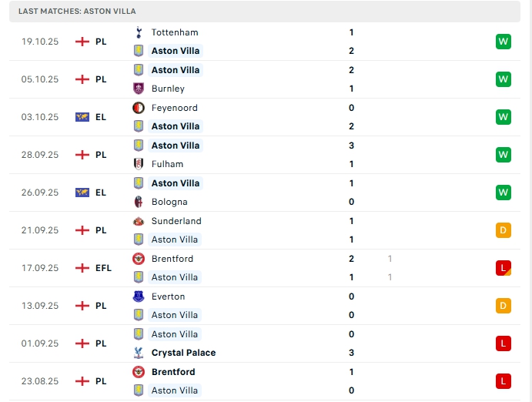Click the Sunderland club crest icon
This screenshot has height=402, width=532.
pos(139,221)
